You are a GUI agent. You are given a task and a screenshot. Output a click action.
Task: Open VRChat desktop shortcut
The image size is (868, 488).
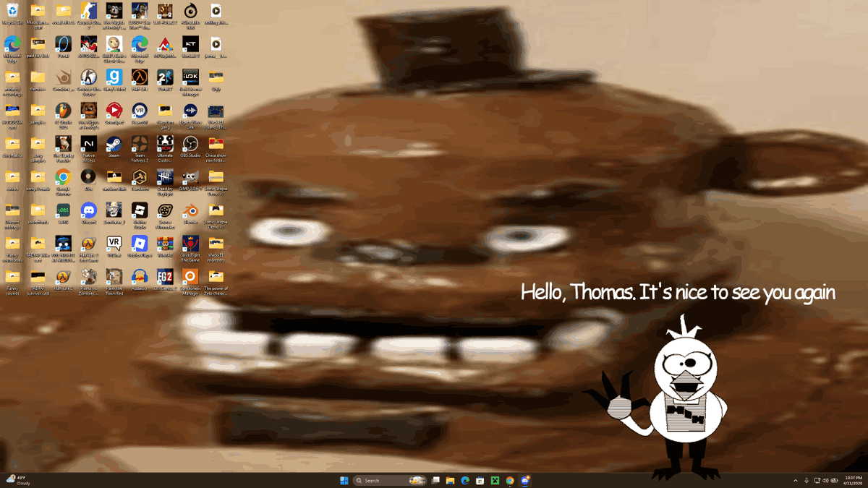[114, 247]
